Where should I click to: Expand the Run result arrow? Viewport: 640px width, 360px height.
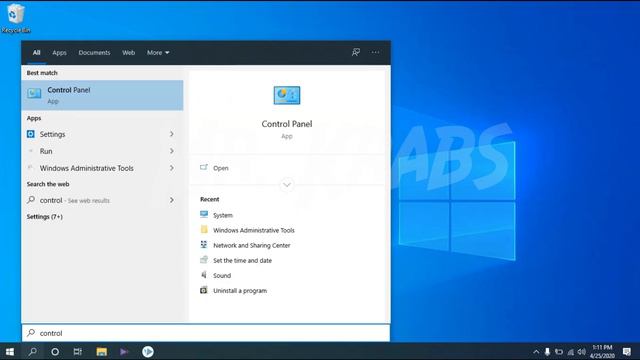(171, 151)
